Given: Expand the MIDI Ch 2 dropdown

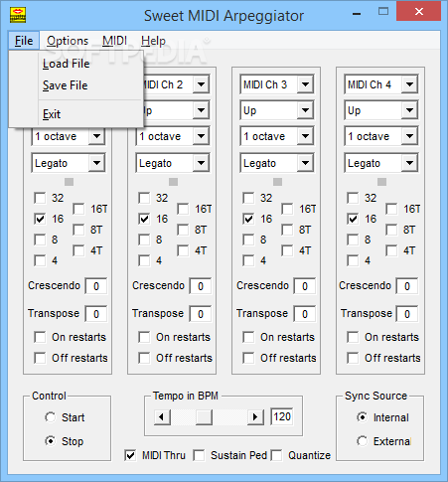Looking at the screenshot, I should [x=201, y=84].
